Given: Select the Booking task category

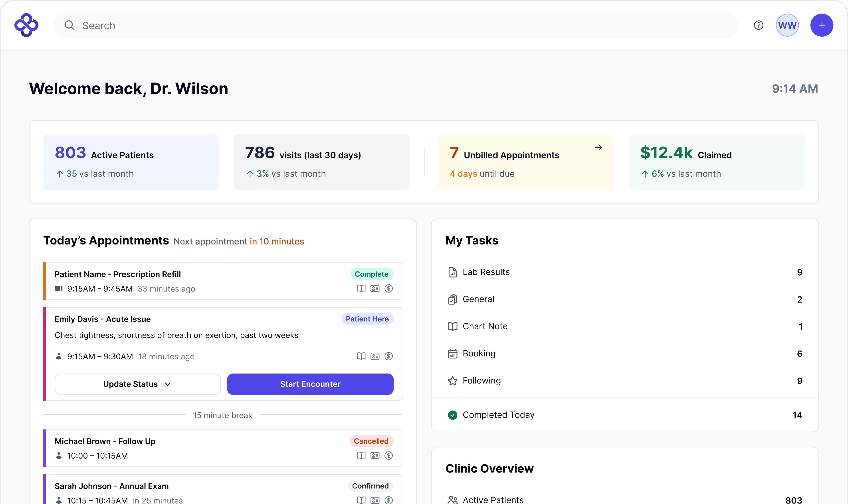Looking at the screenshot, I should (479, 354).
